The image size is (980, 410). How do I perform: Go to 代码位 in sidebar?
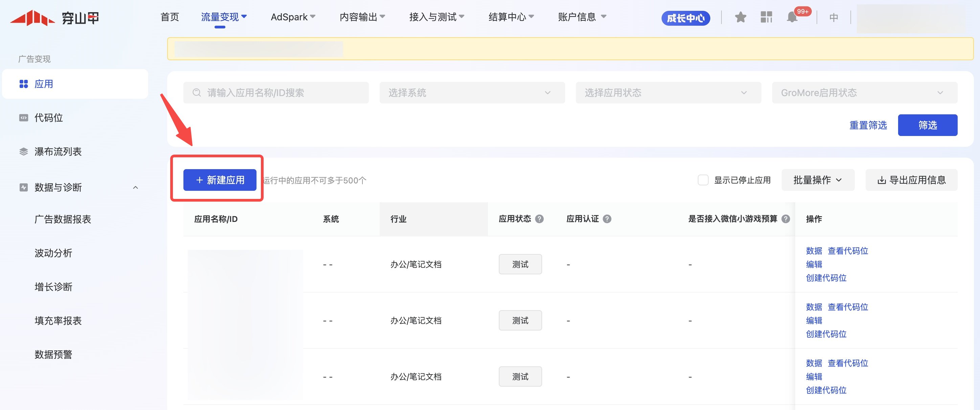[48, 118]
